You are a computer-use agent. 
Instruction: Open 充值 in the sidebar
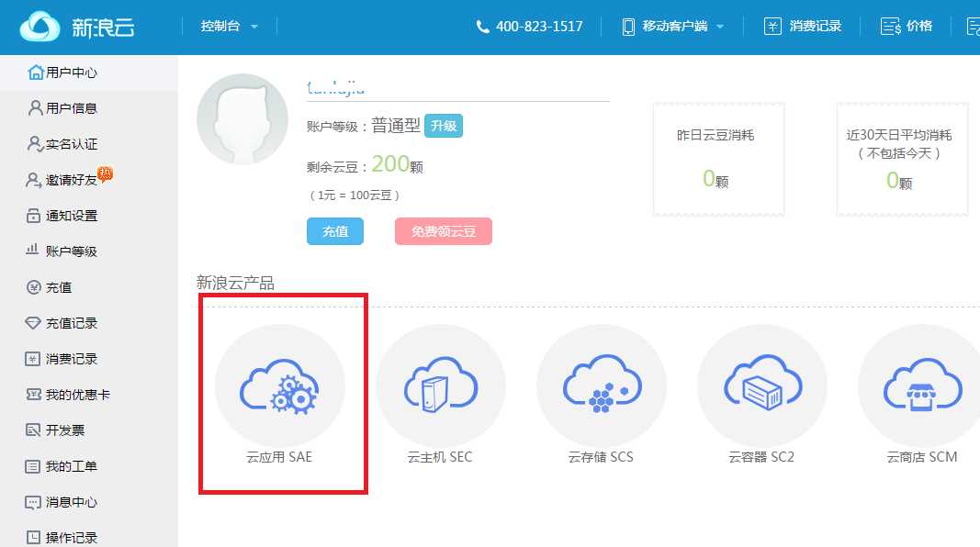59,287
